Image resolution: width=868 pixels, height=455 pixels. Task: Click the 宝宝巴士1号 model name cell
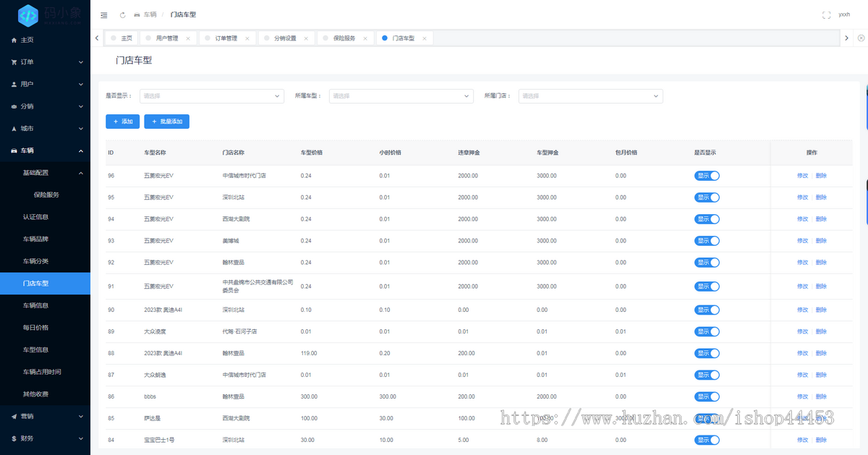158,440
